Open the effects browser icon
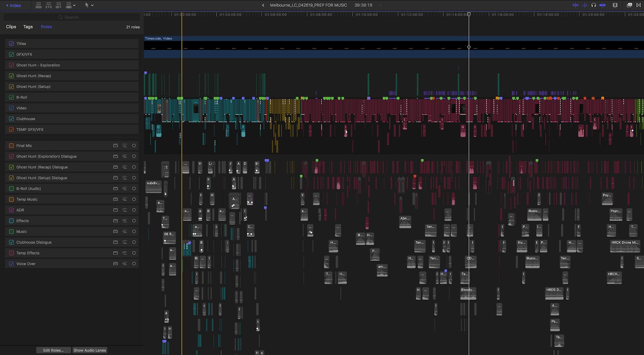Screen dimensions: 644x355 (x=630, y=5)
